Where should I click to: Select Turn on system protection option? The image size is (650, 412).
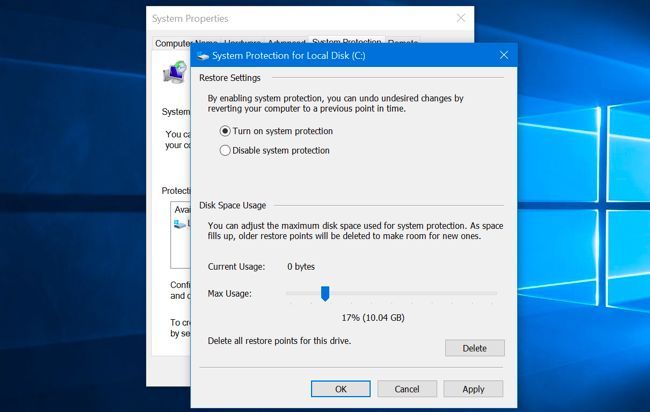(x=276, y=131)
